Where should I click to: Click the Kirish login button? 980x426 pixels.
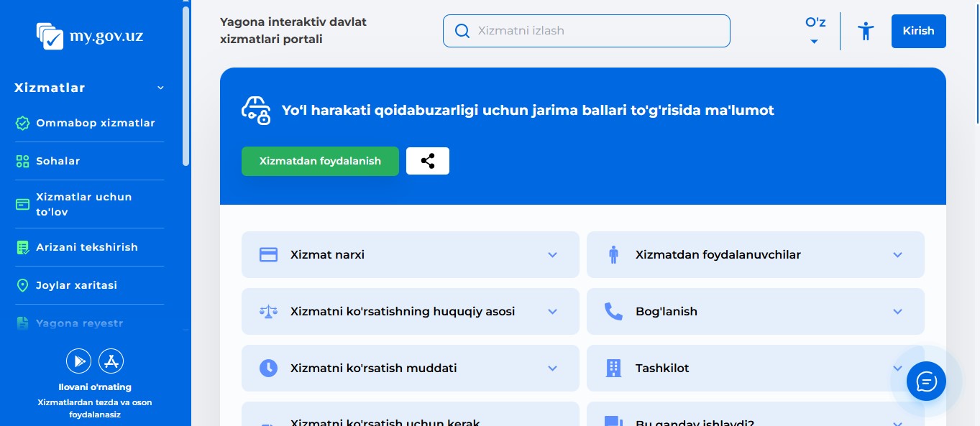coord(918,31)
